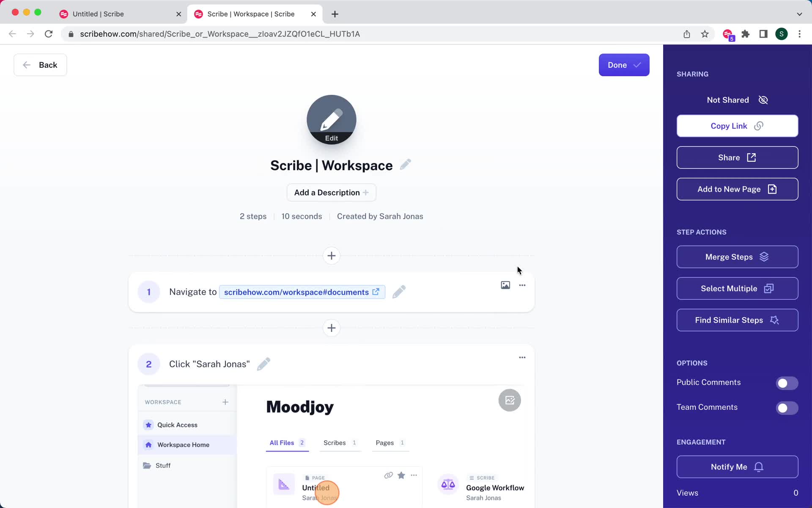This screenshot has width=812, height=508.
Task: Click the Add a Description button
Action: (332, 192)
